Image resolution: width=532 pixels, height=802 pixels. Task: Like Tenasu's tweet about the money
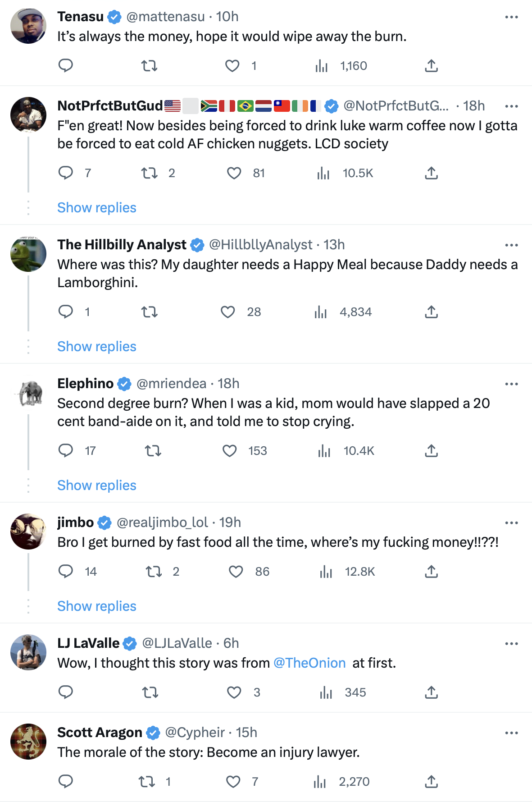click(232, 66)
